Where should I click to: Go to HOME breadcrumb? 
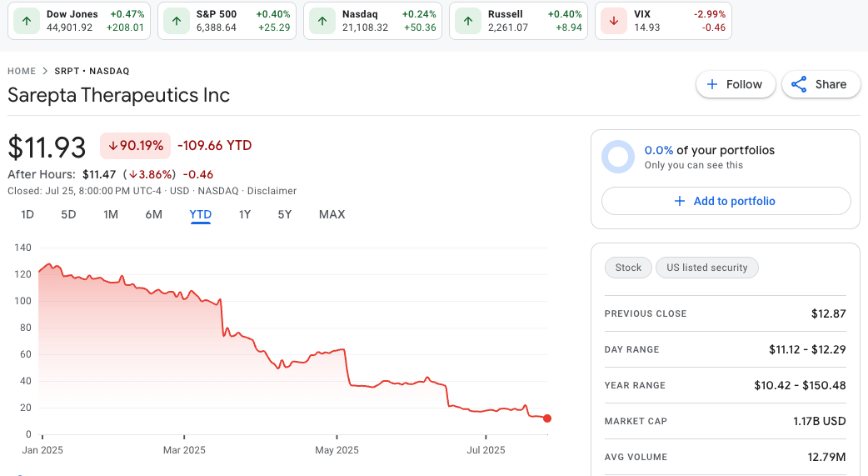(x=22, y=71)
